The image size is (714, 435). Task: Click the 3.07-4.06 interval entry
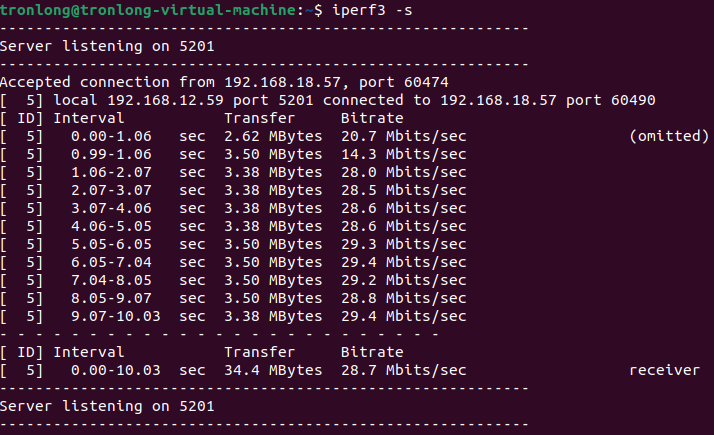111,208
